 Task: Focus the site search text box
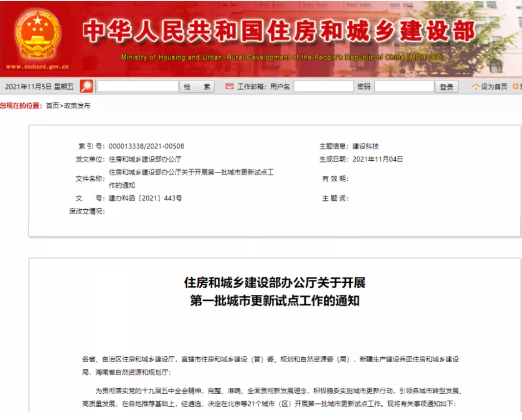pyautogui.click(x=137, y=87)
